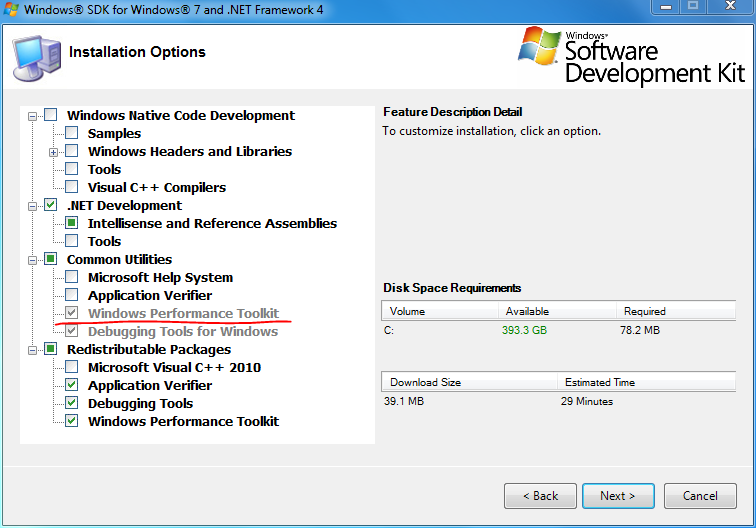The height and width of the screenshot is (528, 756).
Task: Select the Samples tree item label
Action: tap(114, 134)
